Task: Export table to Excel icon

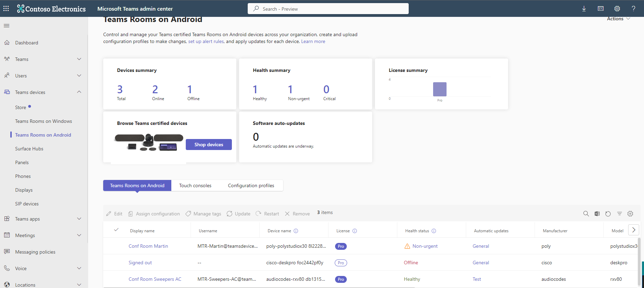Action: tap(597, 214)
